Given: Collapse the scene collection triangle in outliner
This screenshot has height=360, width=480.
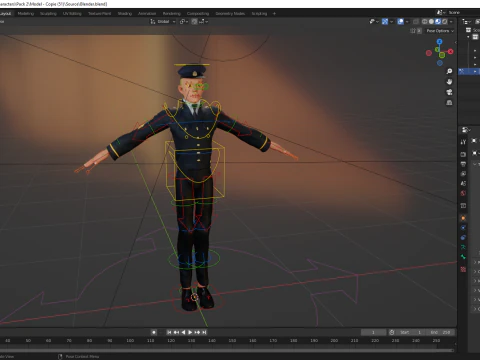Looking at the screenshot, I should (x=468, y=37).
